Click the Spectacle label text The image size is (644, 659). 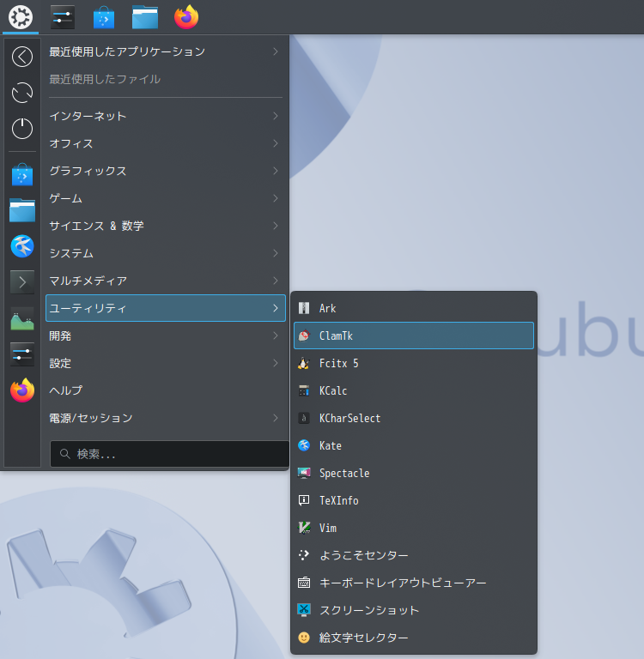click(344, 474)
